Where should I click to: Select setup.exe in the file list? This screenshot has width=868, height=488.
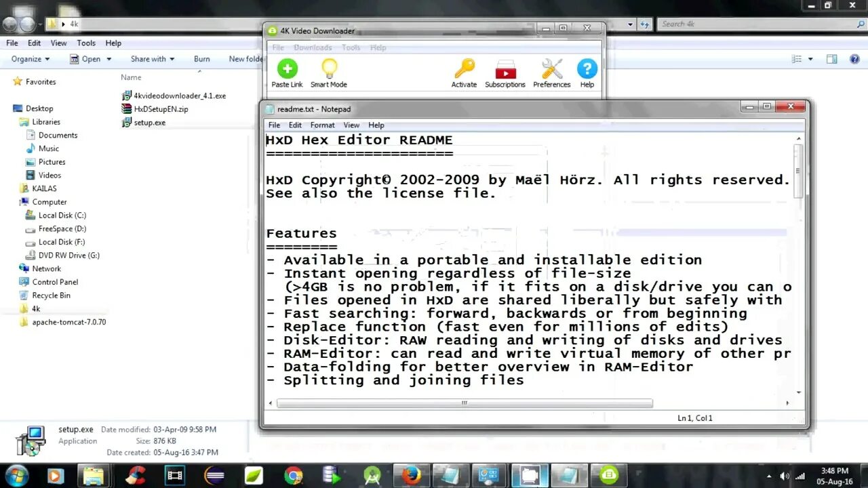coord(144,123)
